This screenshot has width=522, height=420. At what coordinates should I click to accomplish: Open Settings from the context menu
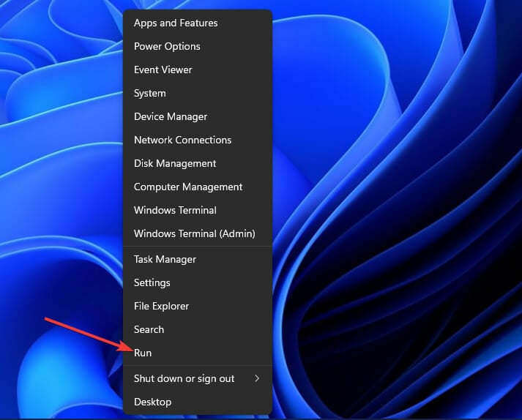[152, 282]
